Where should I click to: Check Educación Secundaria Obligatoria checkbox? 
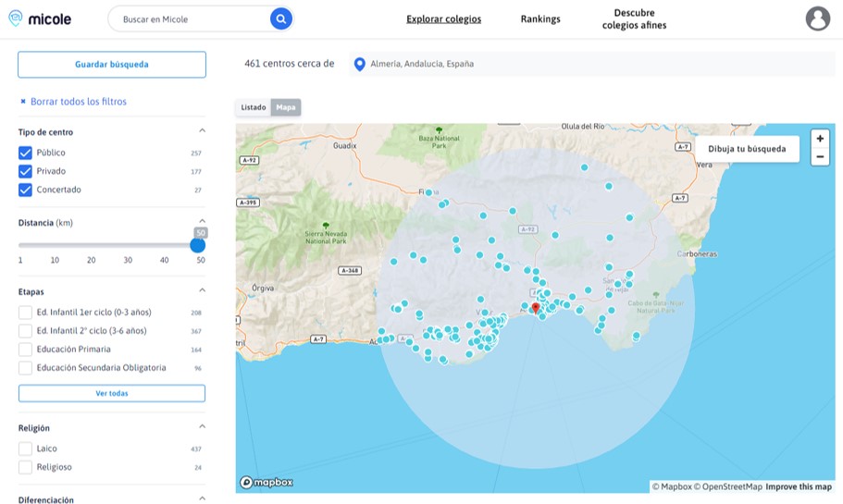point(25,368)
